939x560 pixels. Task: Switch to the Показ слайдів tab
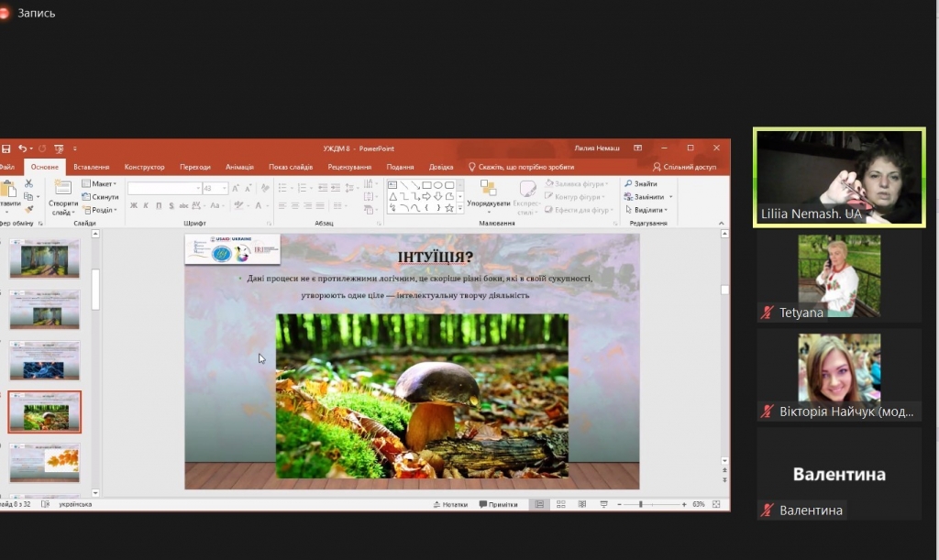pos(291,167)
